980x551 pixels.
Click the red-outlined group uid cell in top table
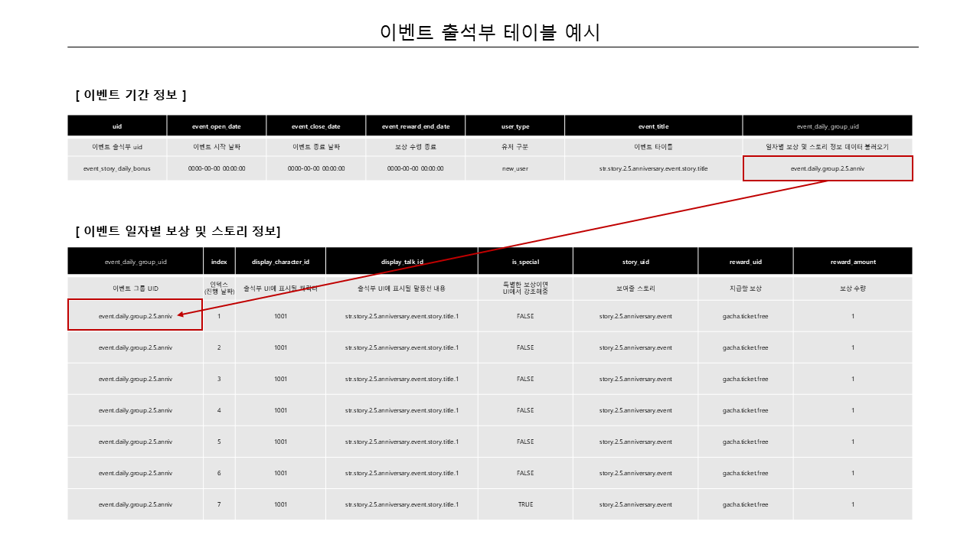tap(828, 168)
